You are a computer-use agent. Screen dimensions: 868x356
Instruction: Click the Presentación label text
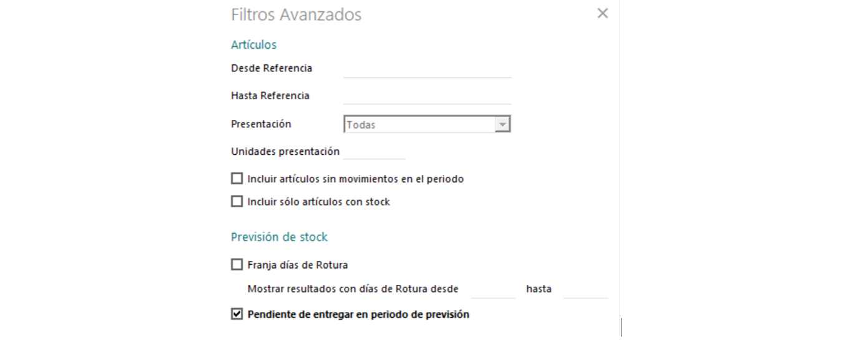tap(261, 124)
